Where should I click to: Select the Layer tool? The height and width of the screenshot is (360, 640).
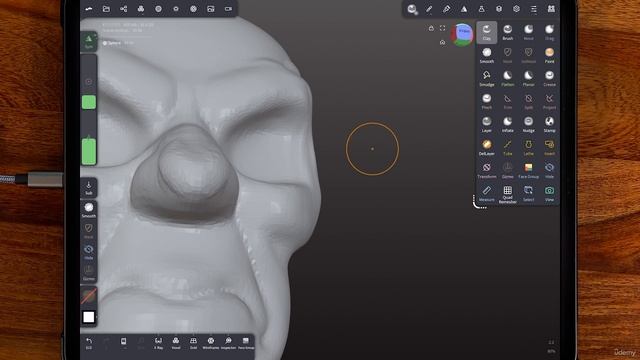[487, 124]
